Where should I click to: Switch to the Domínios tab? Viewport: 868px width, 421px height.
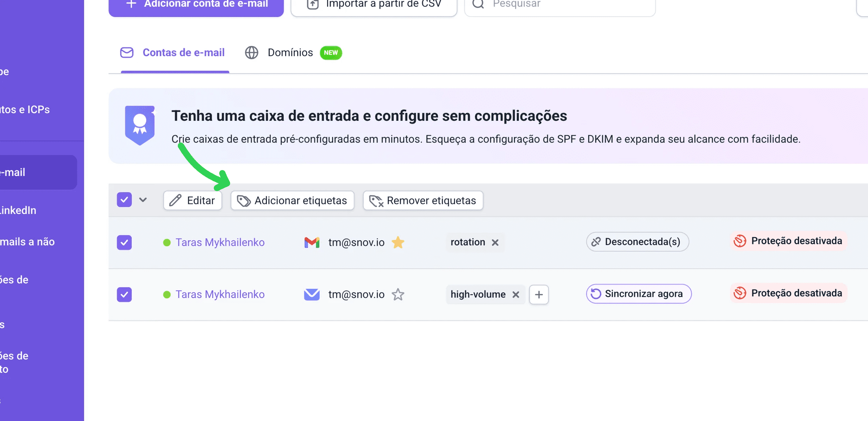pyautogui.click(x=290, y=52)
